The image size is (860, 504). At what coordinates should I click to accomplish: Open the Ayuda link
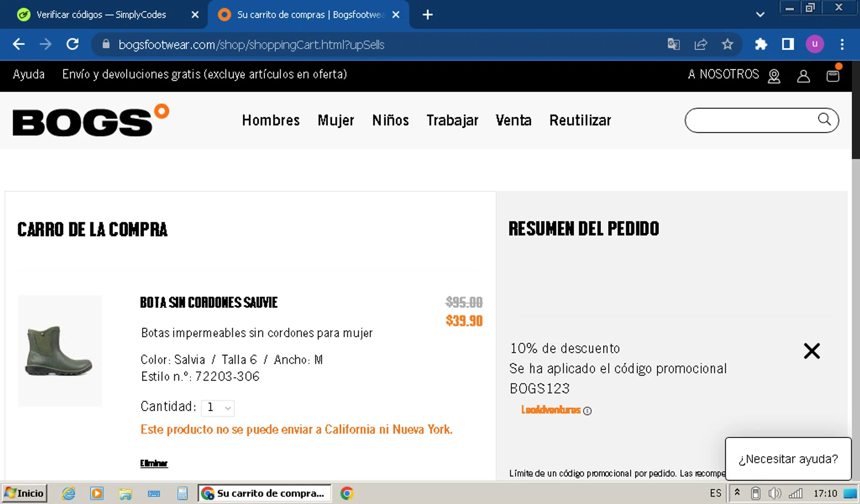click(29, 74)
